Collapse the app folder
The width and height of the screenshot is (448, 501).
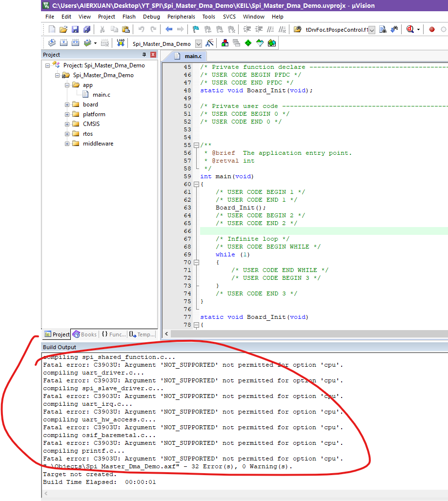(67, 85)
